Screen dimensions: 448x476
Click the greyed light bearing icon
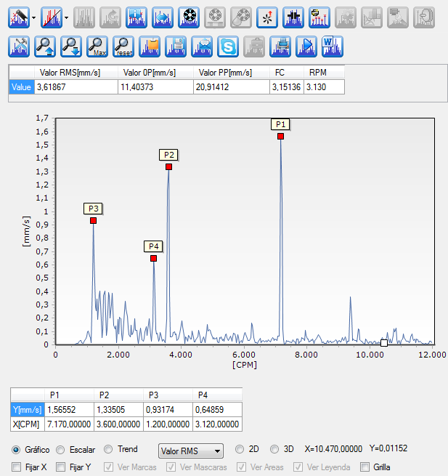(215, 17)
